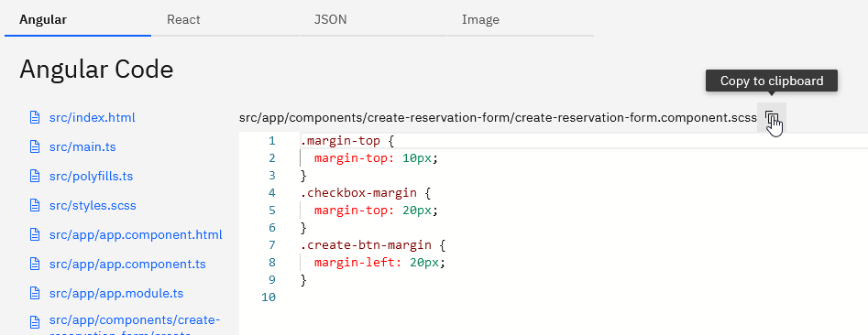Click line number 3 in the gutter

pos(272,176)
